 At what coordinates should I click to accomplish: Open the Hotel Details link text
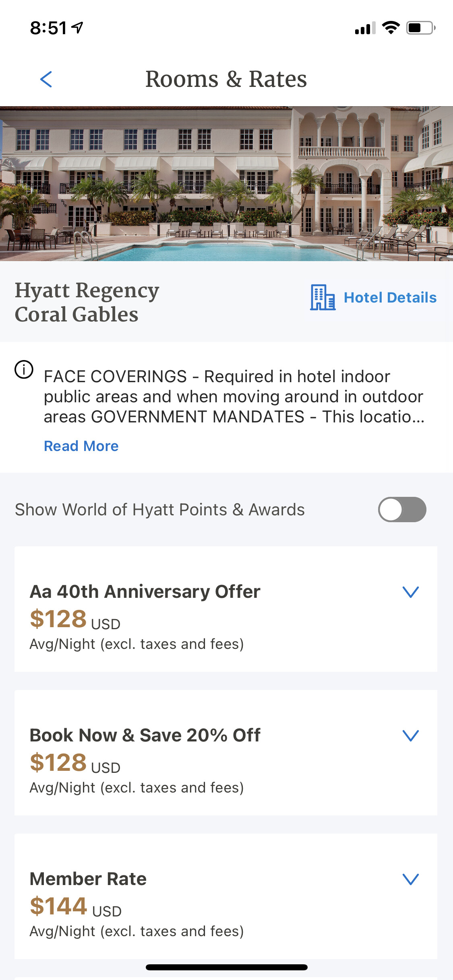pyautogui.click(x=390, y=298)
